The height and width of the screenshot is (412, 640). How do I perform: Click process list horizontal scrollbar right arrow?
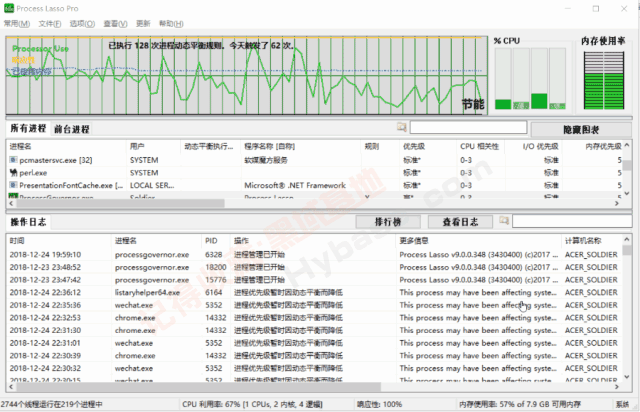click(x=617, y=203)
